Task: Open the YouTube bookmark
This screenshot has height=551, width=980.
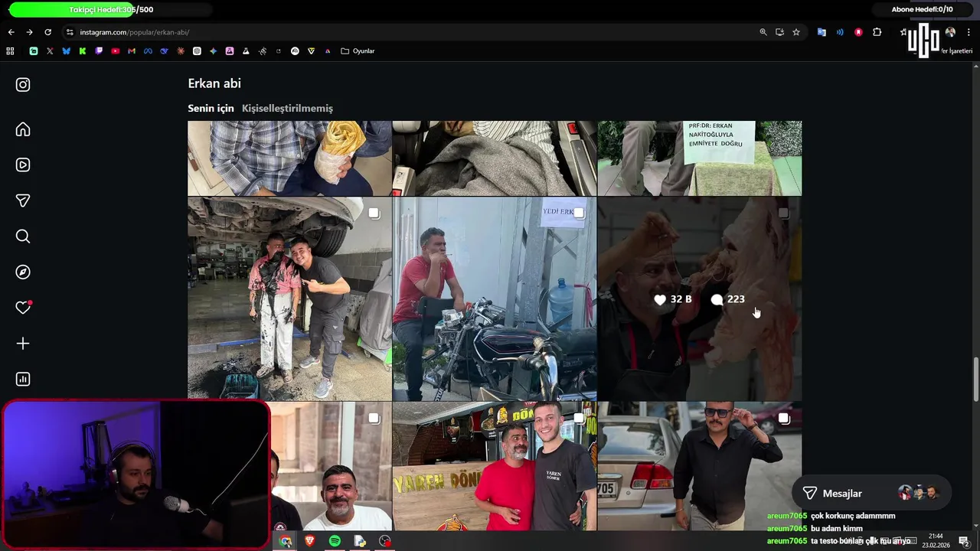Action: [x=116, y=51]
